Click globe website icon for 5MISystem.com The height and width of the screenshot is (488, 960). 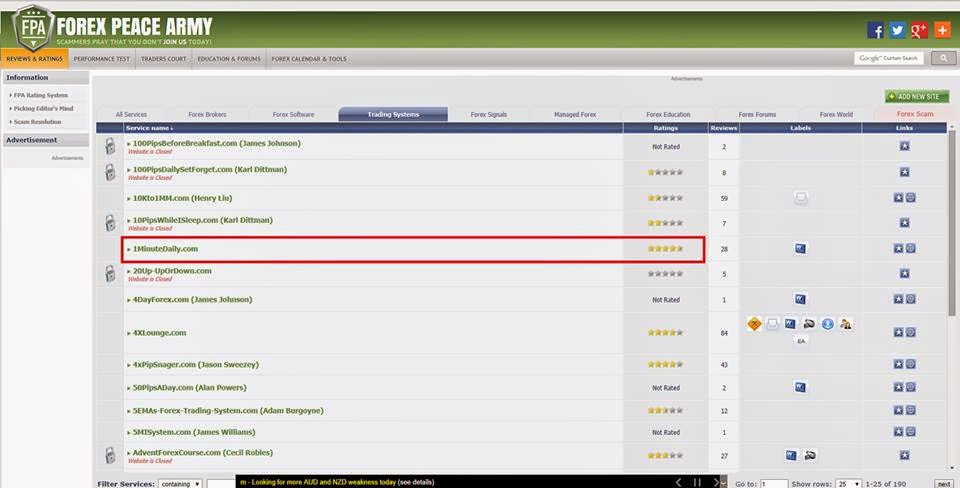point(910,432)
